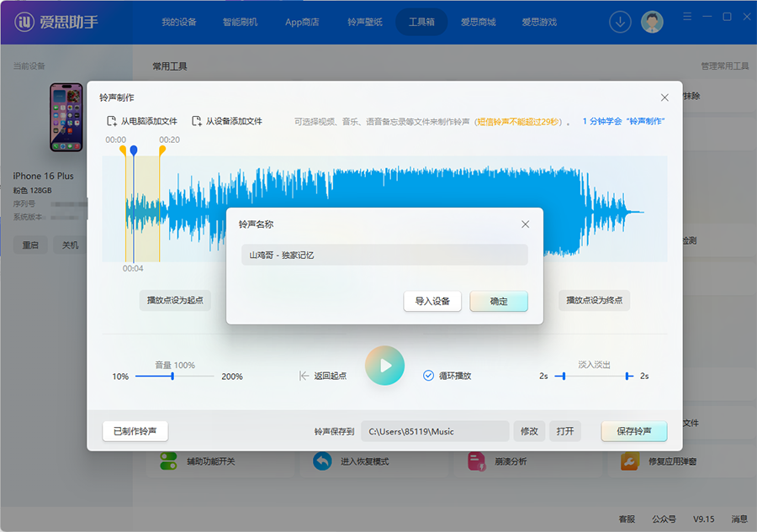Click the 公众号 status bar entry
The width and height of the screenshot is (757, 532).
[x=664, y=519]
